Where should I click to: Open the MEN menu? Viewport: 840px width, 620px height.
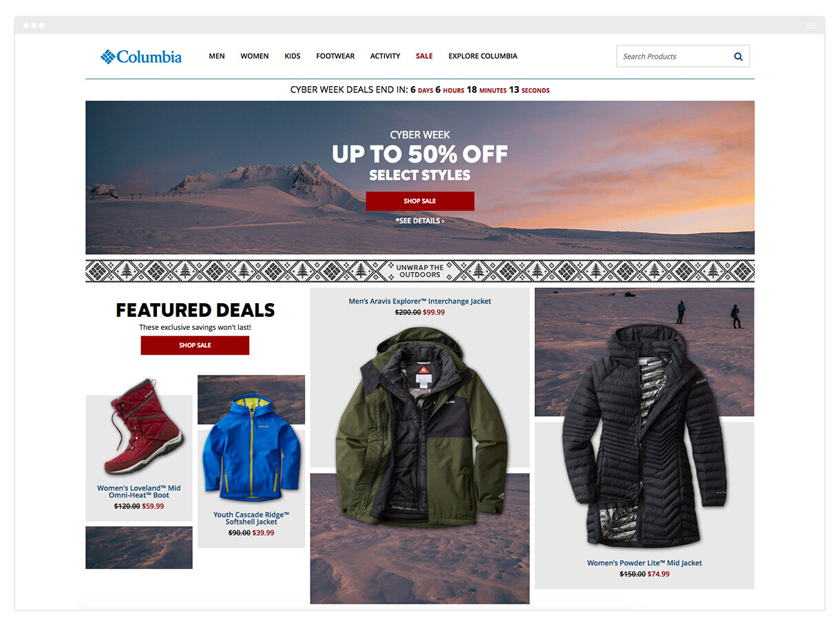(217, 56)
